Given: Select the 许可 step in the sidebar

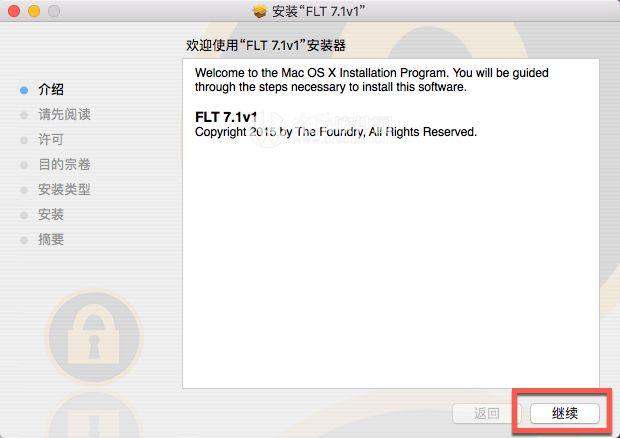Looking at the screenshot, I should point(51,140).
